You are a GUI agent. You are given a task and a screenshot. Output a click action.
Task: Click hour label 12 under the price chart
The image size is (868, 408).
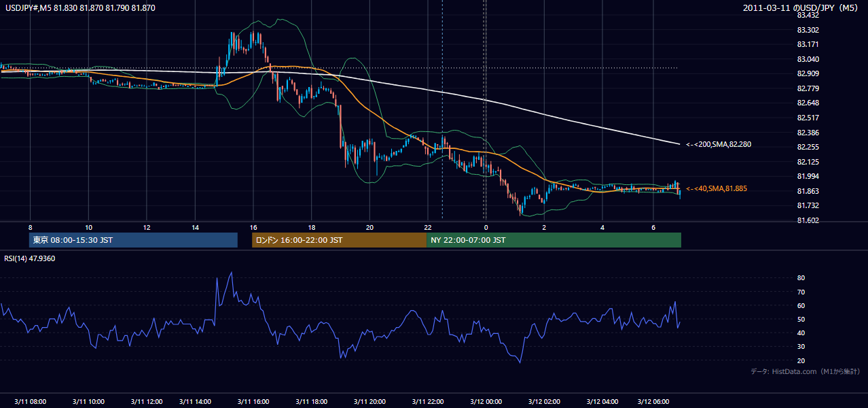pos(147,226)
